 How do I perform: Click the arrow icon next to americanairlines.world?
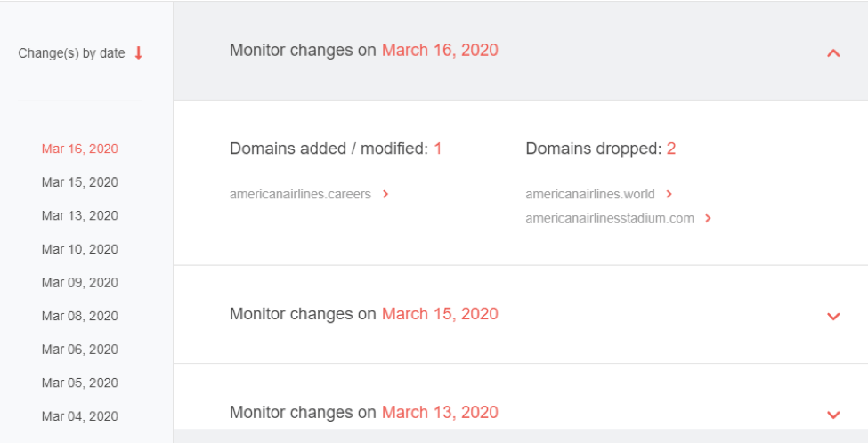coord(669,194)
